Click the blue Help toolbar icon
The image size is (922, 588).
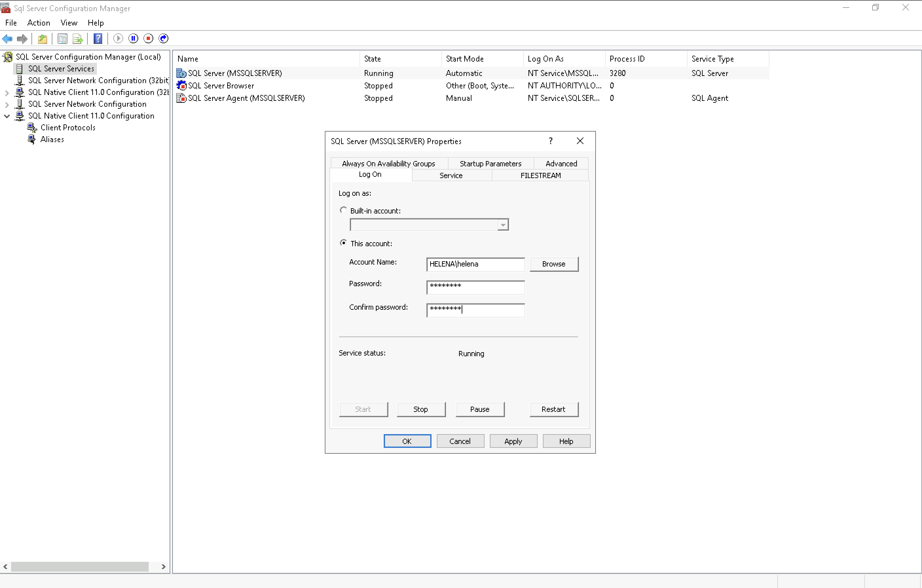(98, 38)
